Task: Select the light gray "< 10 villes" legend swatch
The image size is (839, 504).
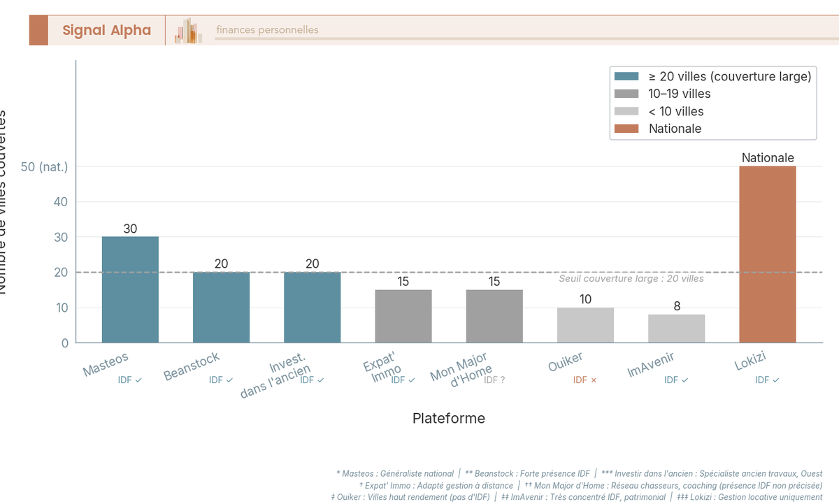Action: click(x=626, y=110)
